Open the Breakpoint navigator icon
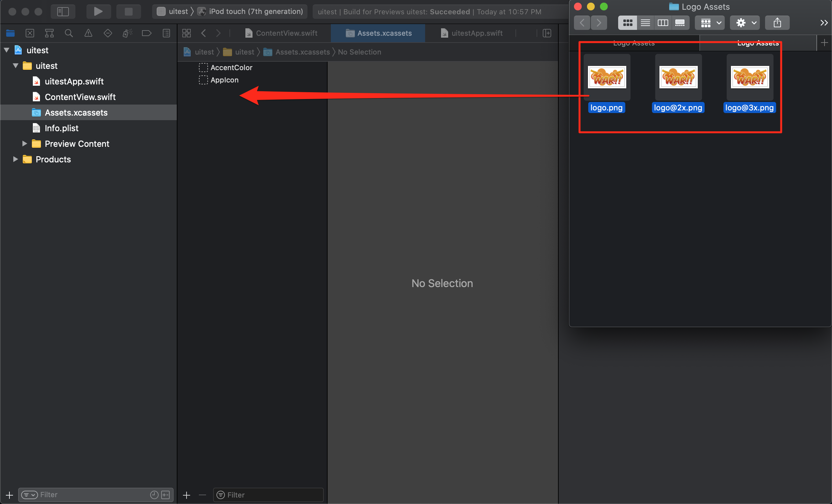This screenshot has height=504, width=832. pyautogui.click(x=147, y=33)
